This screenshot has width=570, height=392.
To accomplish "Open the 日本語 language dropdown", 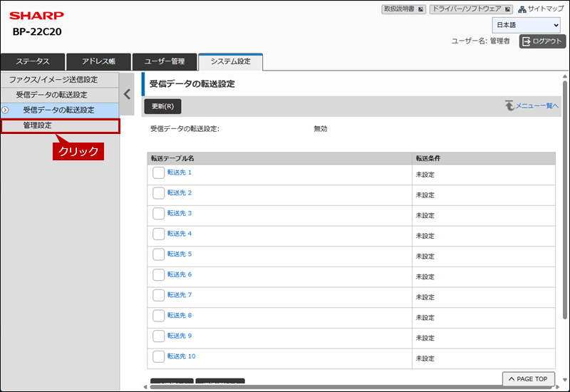I will pyautogui.click(x=526, y=25).
